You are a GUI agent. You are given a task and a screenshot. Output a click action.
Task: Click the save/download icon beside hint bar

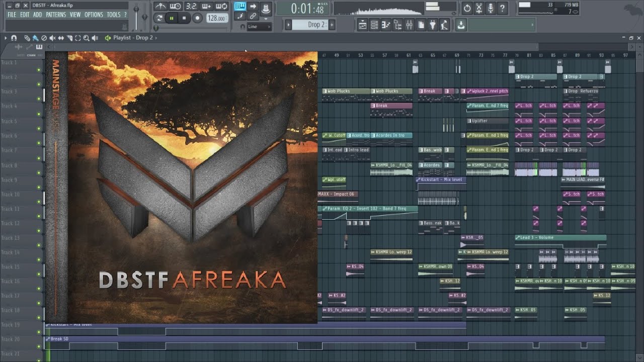tap(461, 25)
